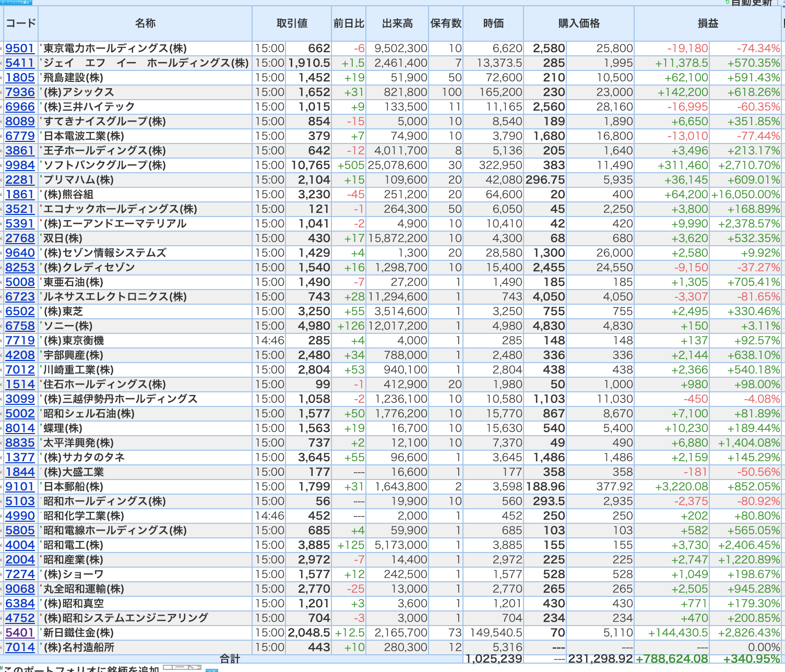Open stock code 8089 link
785x672 pixels.
(x=20, y=122)
